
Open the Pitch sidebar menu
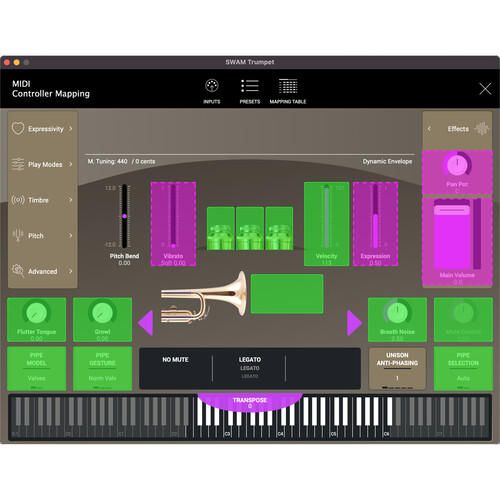click(42, 236)
